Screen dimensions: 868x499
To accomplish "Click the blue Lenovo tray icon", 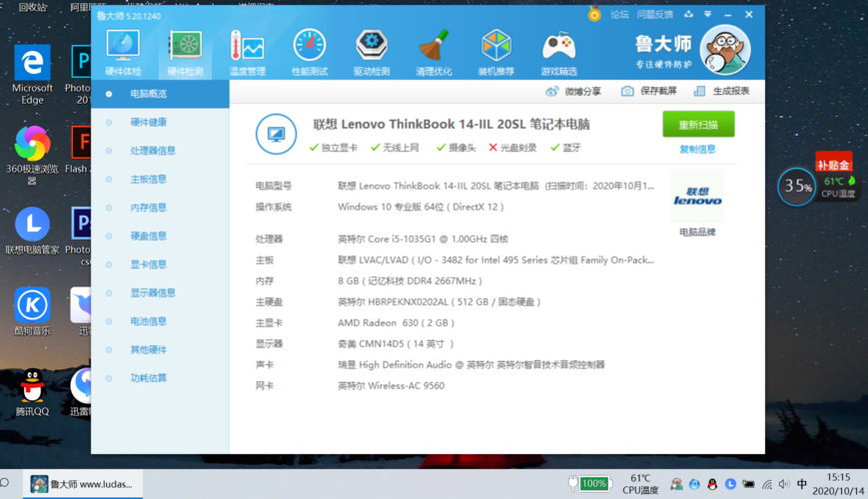I will tap(731, 484).
